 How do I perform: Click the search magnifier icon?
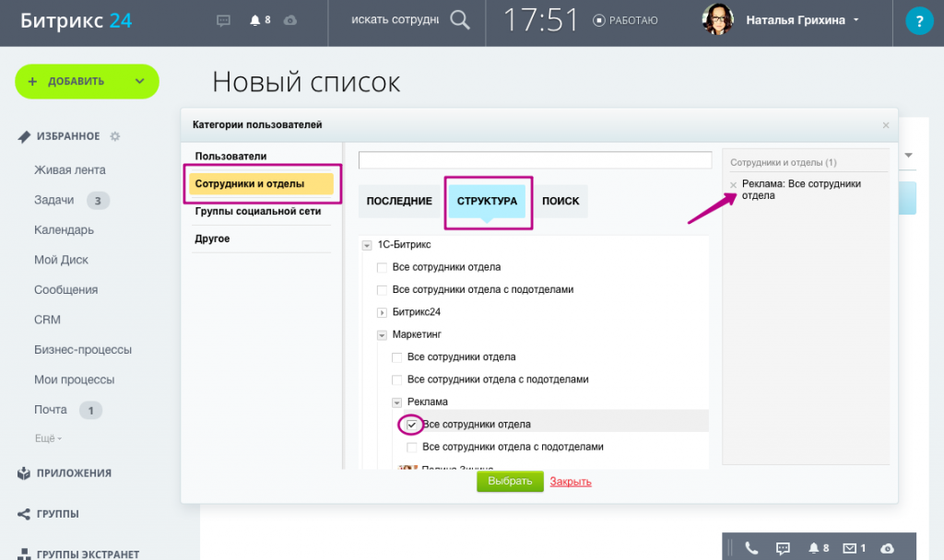point(460,20)
